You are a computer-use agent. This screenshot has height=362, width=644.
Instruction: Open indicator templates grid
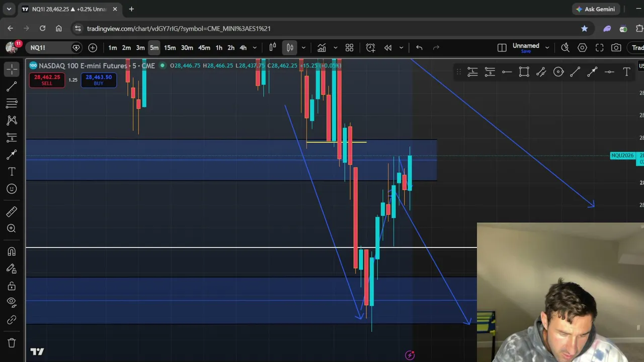click(350, 48)
